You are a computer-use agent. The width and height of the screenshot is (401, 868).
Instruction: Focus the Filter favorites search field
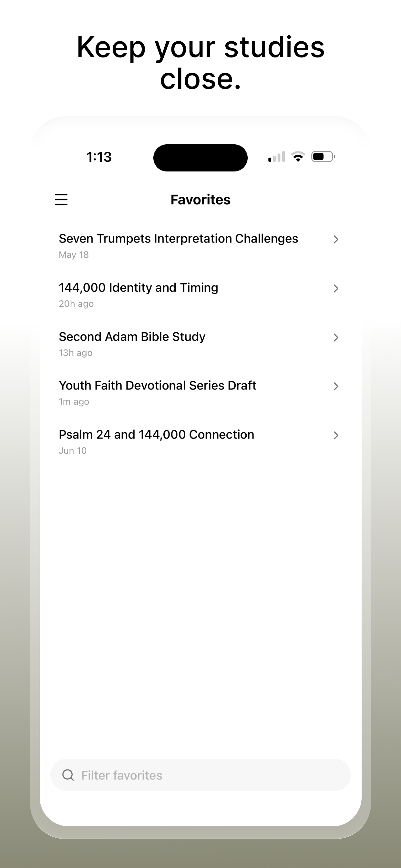pos(200,775)
